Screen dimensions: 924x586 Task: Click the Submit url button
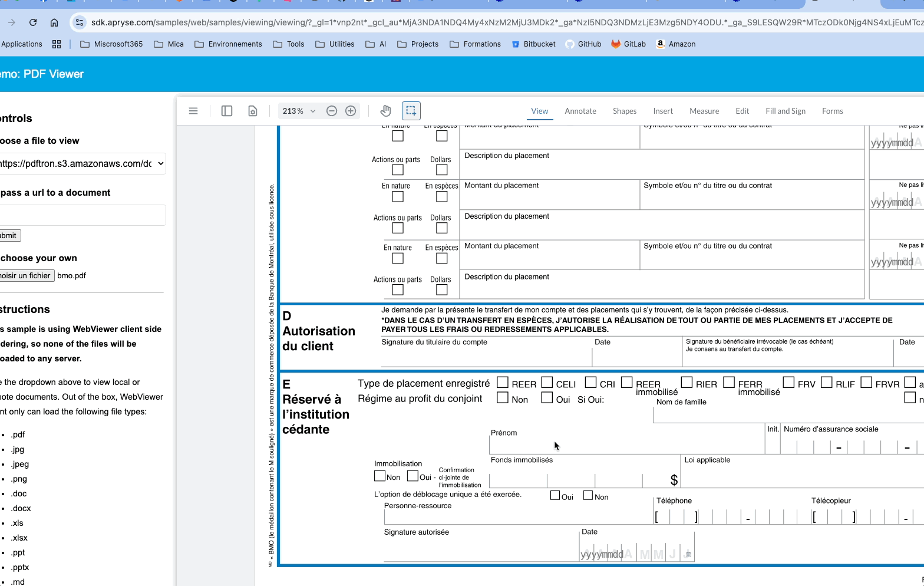click(10, 235)
